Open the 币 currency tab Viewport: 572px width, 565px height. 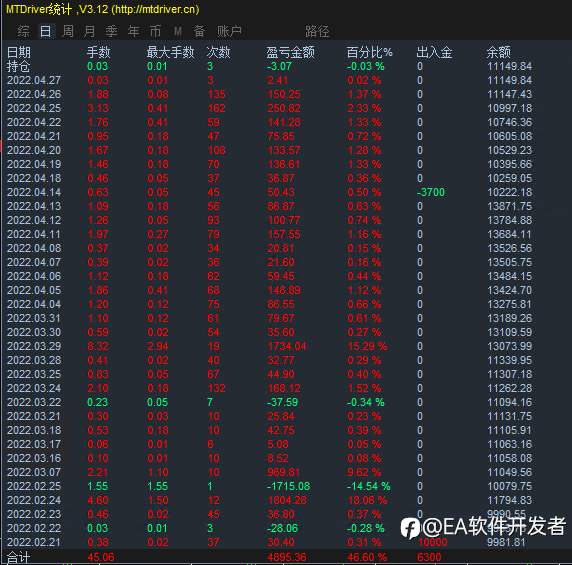coord(155,31)
